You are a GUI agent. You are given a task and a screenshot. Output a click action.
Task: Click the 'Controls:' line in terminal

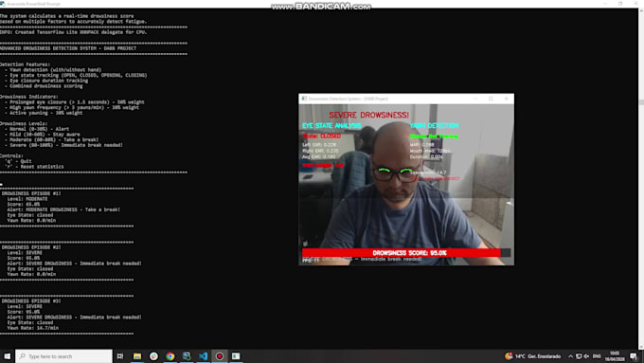point(11,155)
